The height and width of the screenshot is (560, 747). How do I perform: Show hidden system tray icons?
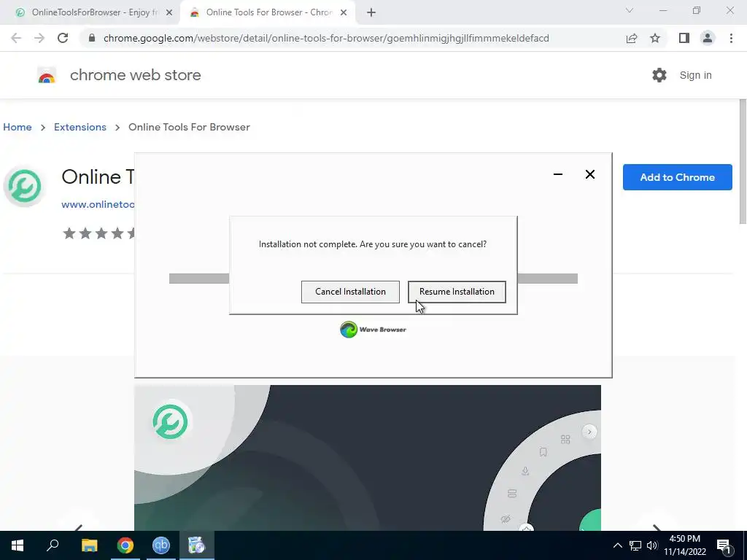[x=617, y=545]
